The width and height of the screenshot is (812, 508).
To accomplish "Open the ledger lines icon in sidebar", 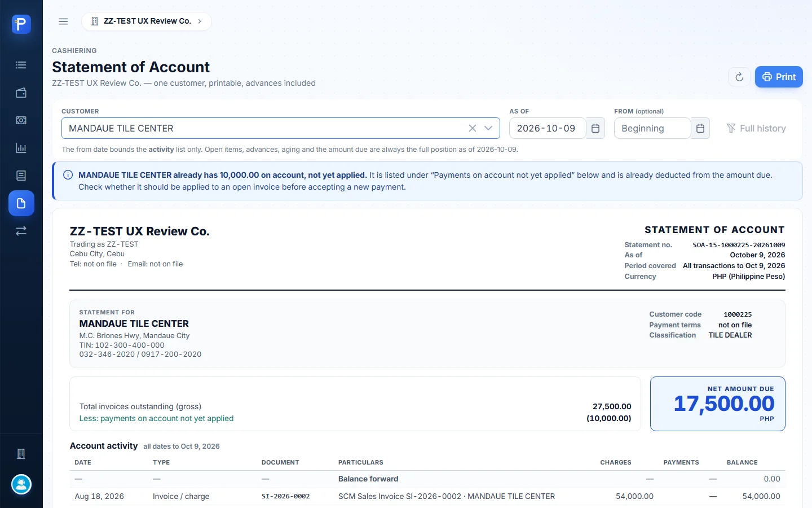I will click(21, 176).
